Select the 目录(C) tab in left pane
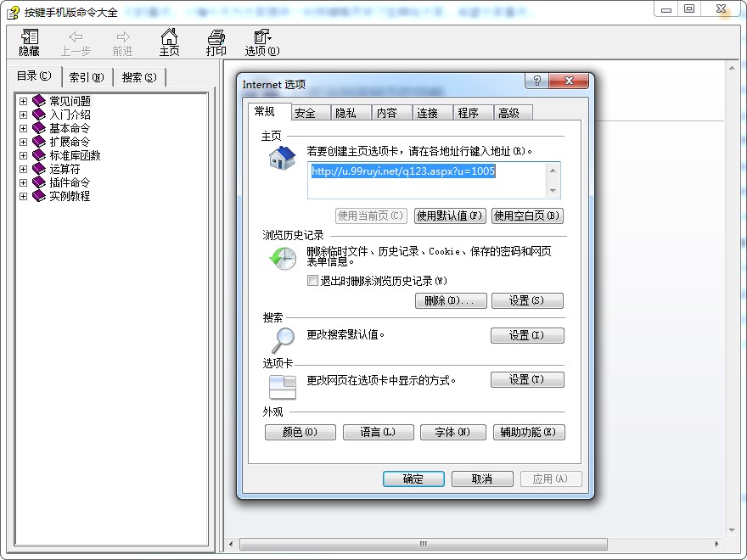Viewport: 747px width, 560px height. tap(34, 76)
